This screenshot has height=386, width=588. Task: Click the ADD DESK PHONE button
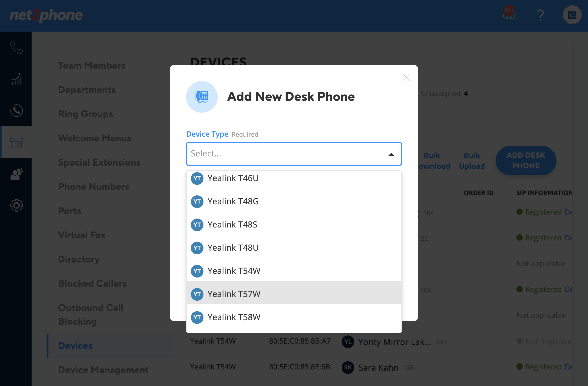526,160
